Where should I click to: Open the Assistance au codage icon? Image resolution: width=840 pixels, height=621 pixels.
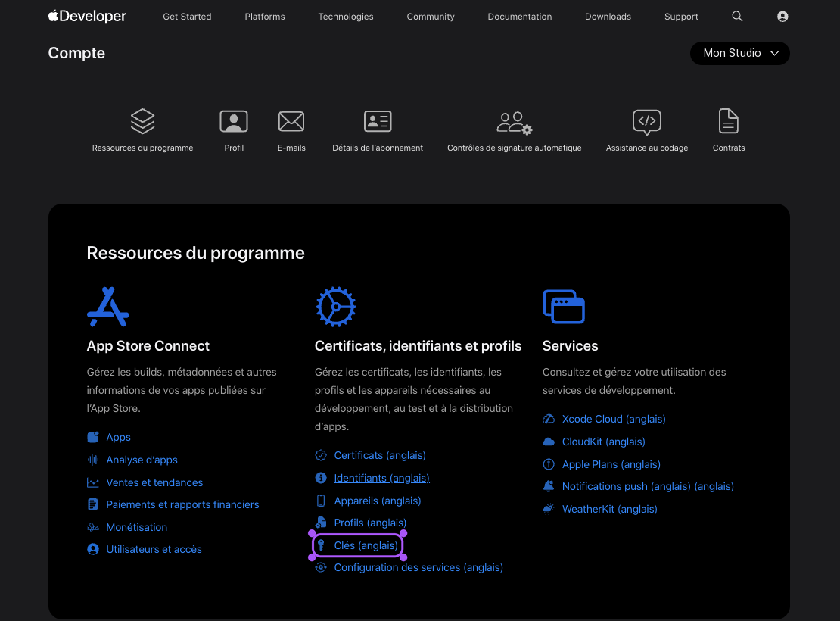click(646, 122)
